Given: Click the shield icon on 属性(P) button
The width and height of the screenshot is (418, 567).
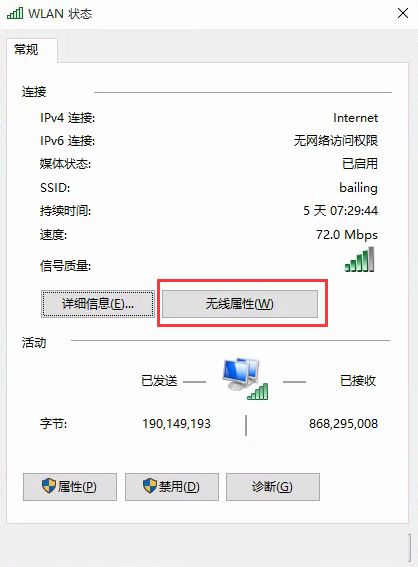Looking at the screenshot, I should tap(48, 486).
